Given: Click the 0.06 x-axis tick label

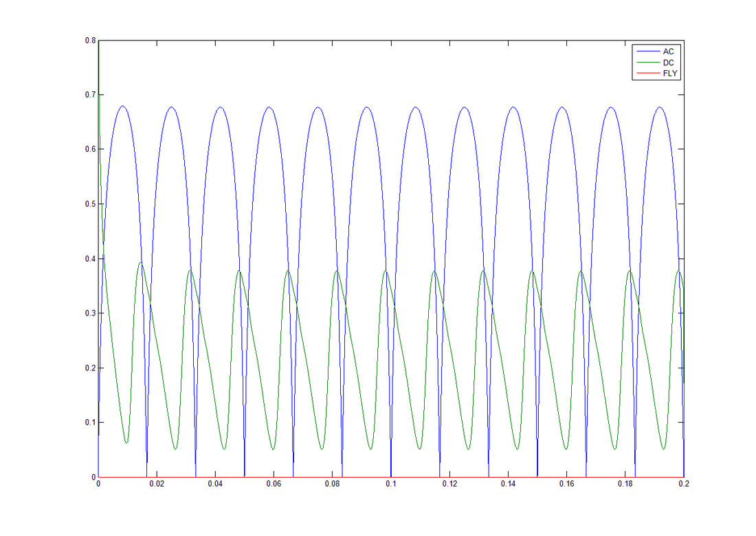Looking at the screenshot, I should coord(274,484).
